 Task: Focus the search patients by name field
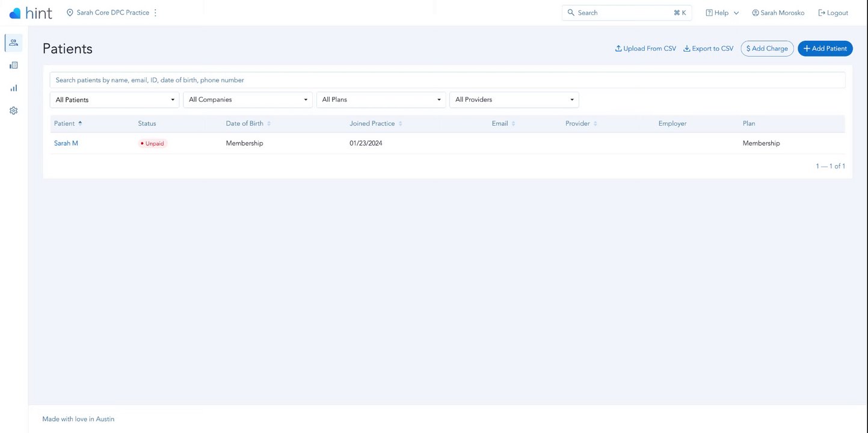448,80
